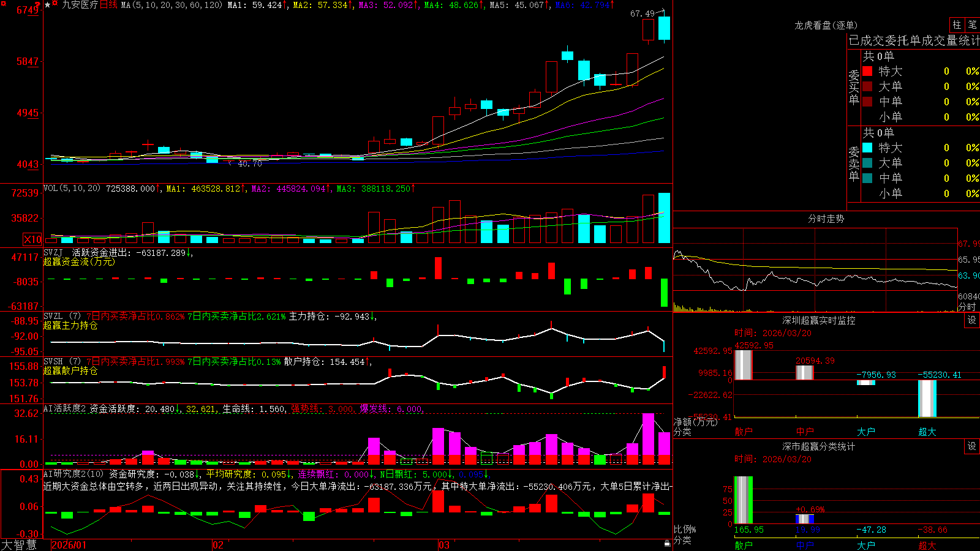Click the 02 month marker on timeline
This screenshot has height=551, width=980.
coord(217,545)
